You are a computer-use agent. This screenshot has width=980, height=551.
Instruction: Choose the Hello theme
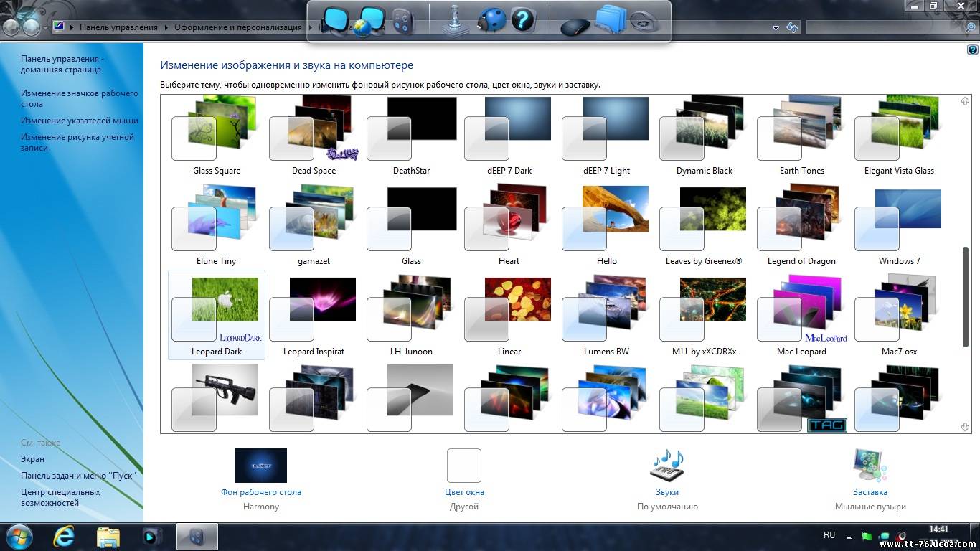click(606, 225)
